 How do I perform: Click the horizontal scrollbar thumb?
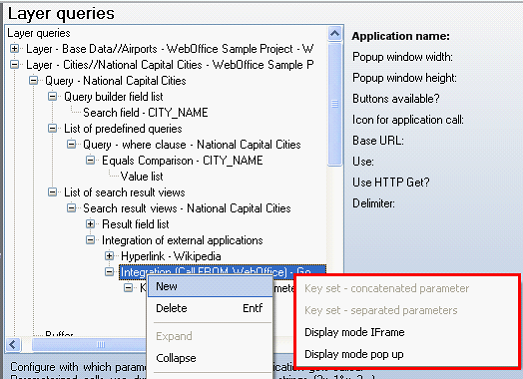click(89, 344)
